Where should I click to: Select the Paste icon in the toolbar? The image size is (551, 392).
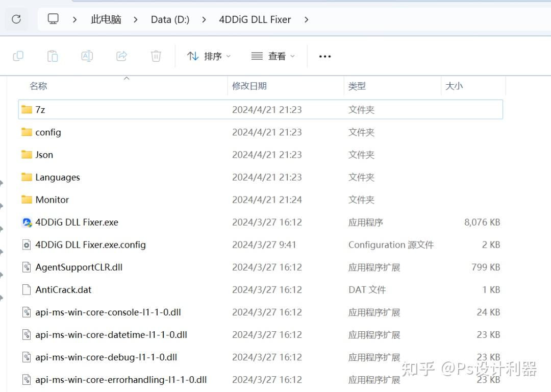pos(52,56)
